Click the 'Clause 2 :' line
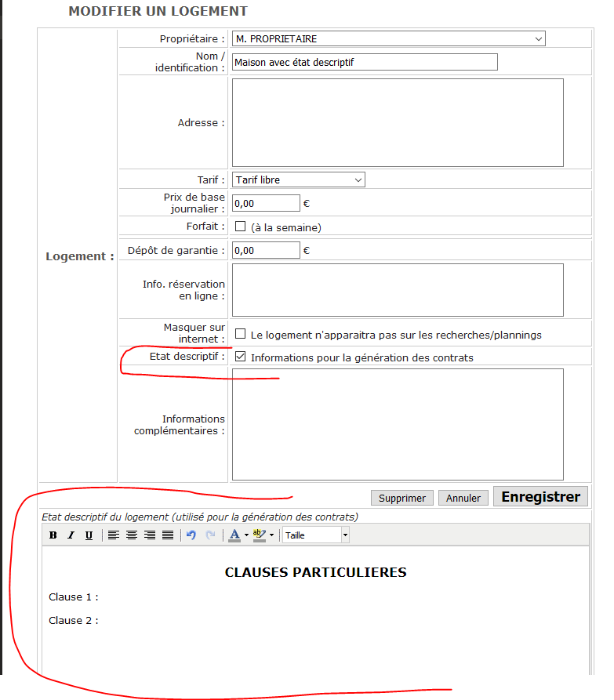The image size is (614, 700). click(74, 621)
